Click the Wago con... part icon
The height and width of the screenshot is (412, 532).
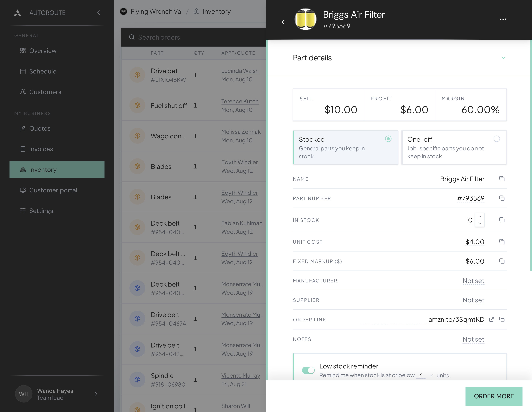[x=137, y=136]
